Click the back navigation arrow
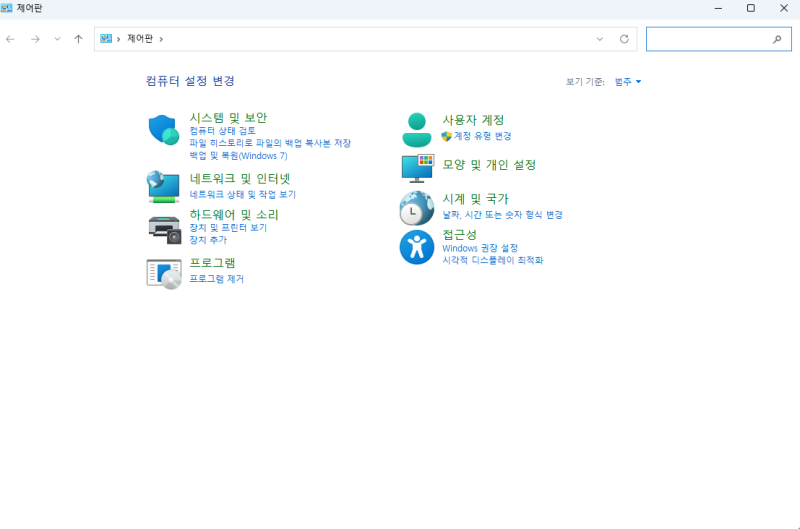The image size is (800, 529). pyautogui.click(x=10, y=39)
